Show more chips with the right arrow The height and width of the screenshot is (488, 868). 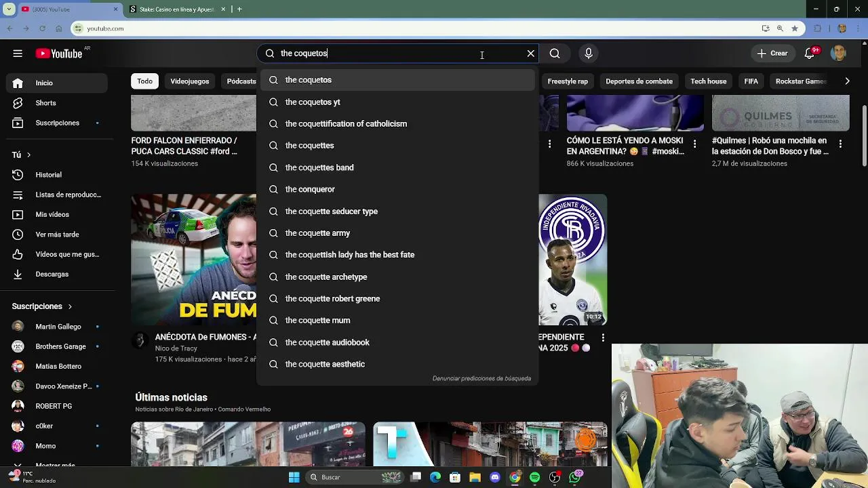click(x=847, y=81)
